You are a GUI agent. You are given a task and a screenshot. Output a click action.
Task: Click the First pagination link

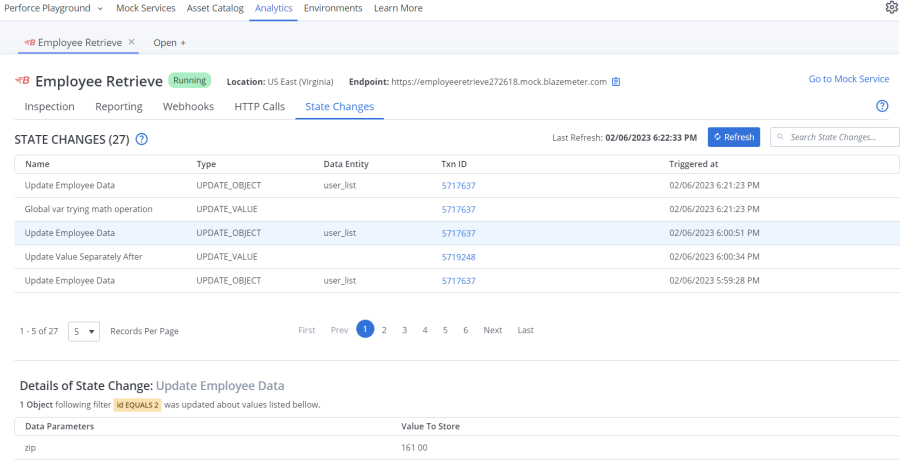coord(307,330)
